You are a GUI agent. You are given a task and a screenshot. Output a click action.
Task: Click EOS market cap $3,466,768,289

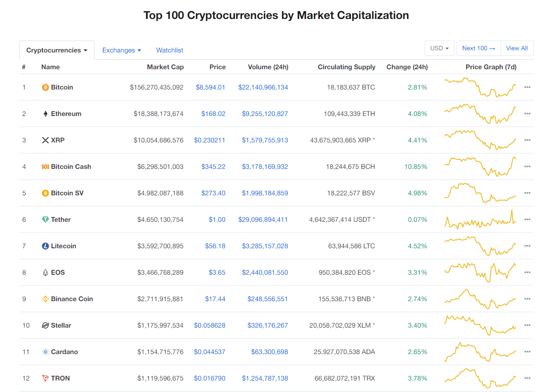tap(160, 273)
